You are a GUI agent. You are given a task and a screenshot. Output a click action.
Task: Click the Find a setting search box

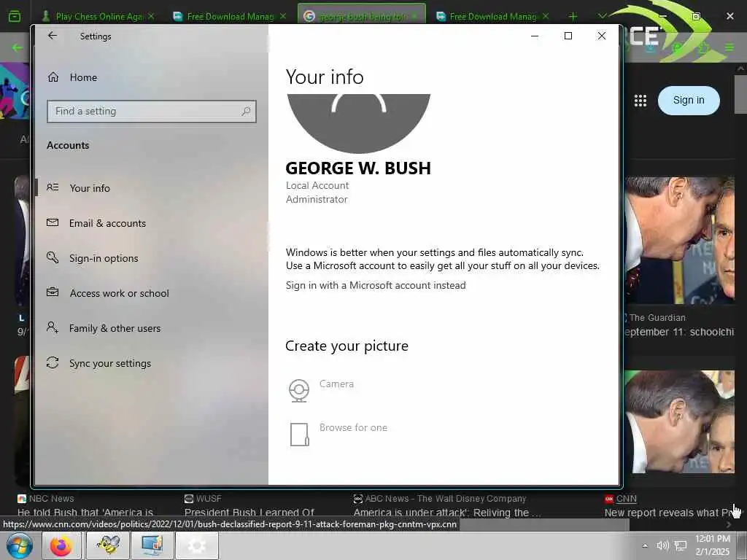tap(152, 112)
